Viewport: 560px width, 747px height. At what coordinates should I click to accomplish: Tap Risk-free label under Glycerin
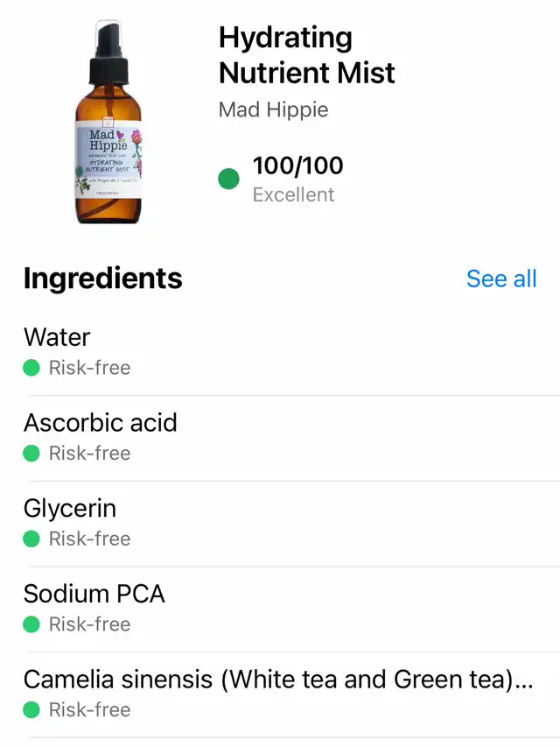click(89, 539)
